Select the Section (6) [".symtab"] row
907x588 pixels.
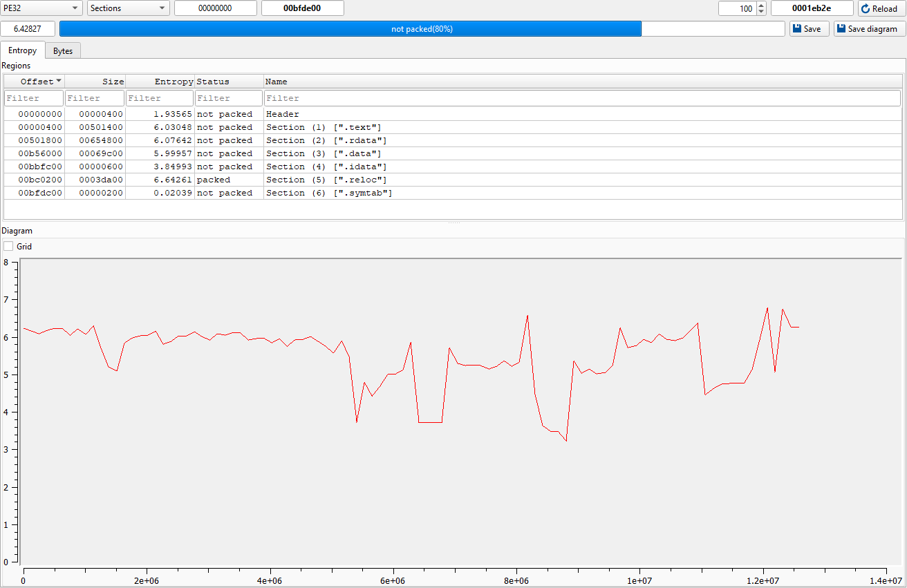453,193
